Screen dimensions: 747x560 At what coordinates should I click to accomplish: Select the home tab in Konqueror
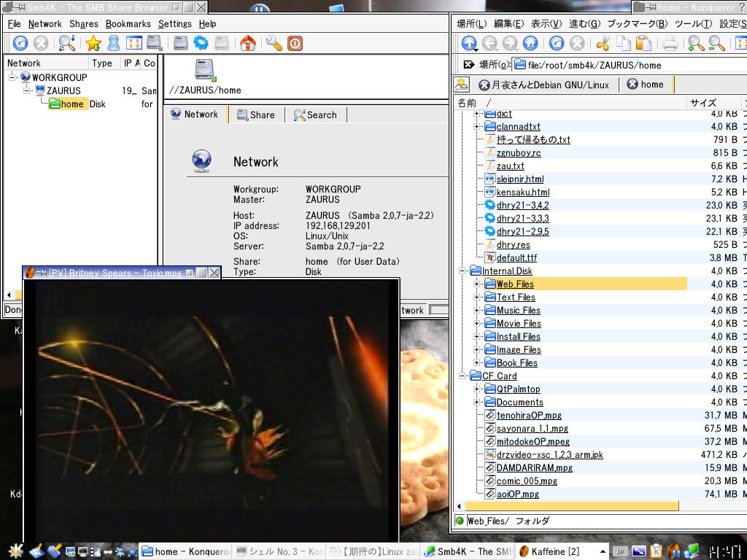[646, 85]
